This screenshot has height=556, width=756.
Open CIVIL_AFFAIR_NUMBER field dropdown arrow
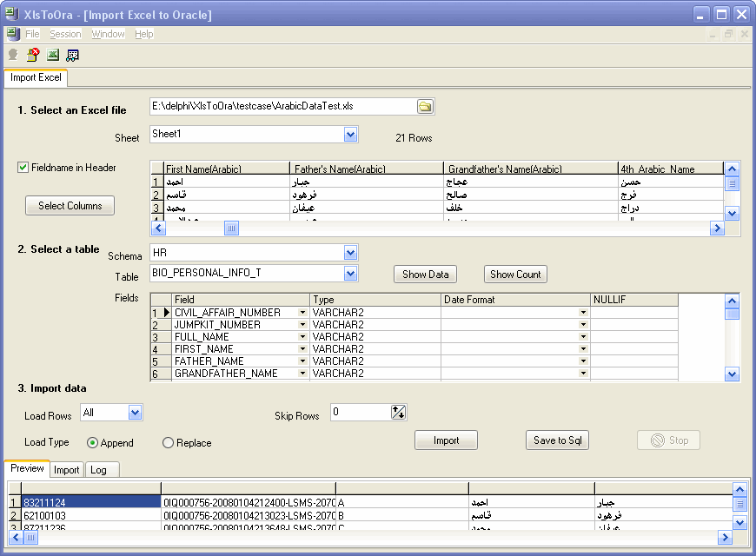[x=302, y=313]
